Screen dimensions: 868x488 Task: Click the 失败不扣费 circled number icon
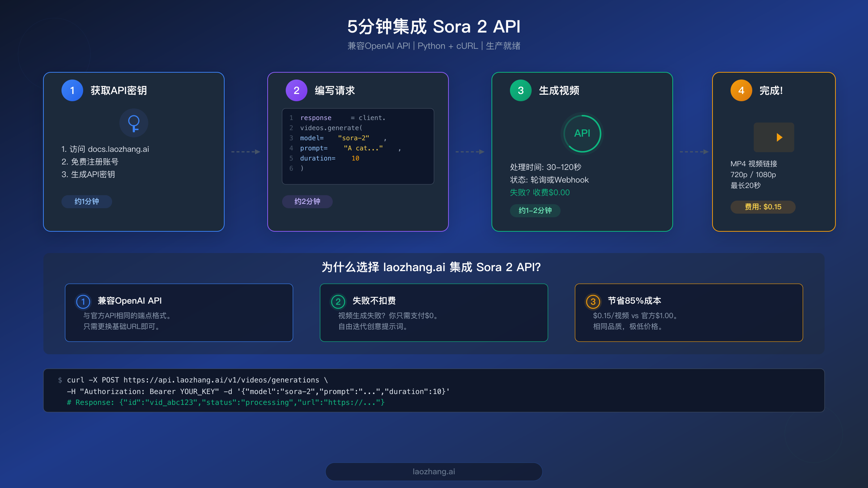tap(339, 300)
